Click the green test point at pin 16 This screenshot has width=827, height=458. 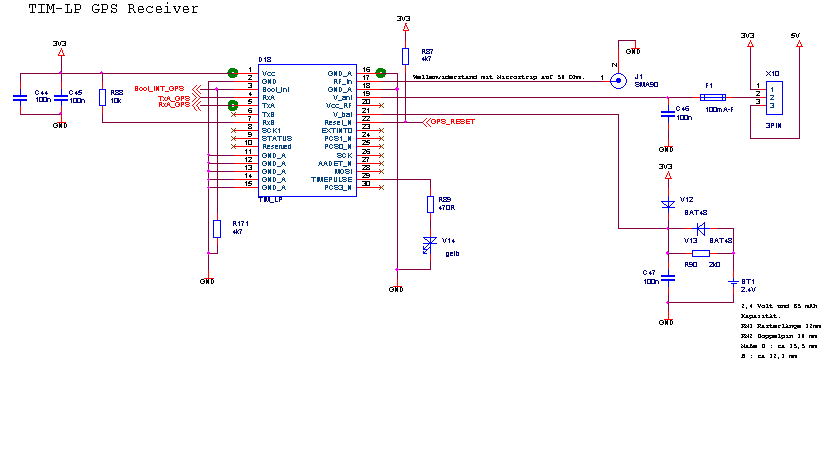[x=380, y=73]
